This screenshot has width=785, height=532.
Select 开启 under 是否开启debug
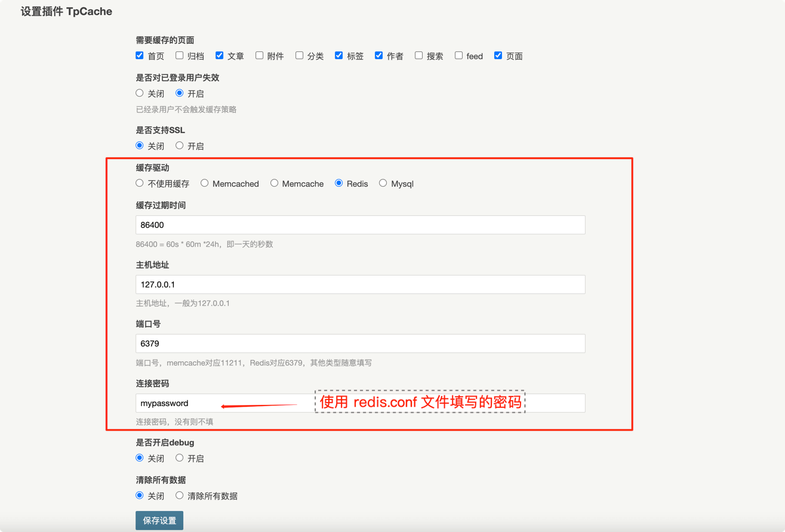click(x=179, y=458)
